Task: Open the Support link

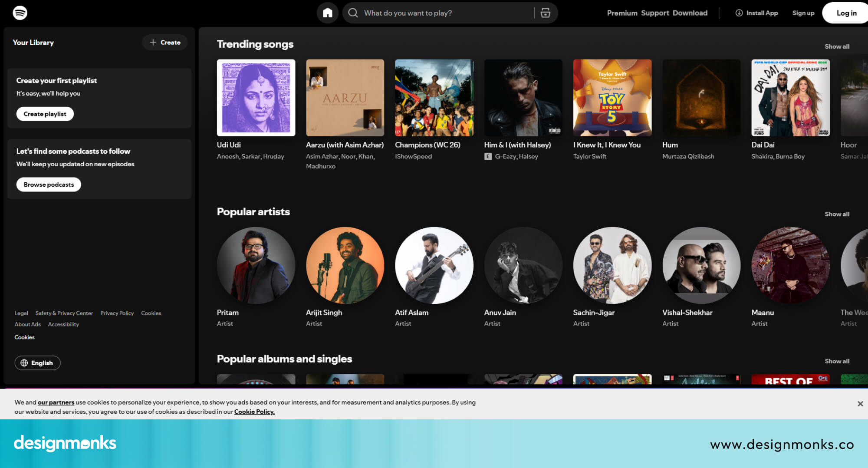Action: coord(655,13)
